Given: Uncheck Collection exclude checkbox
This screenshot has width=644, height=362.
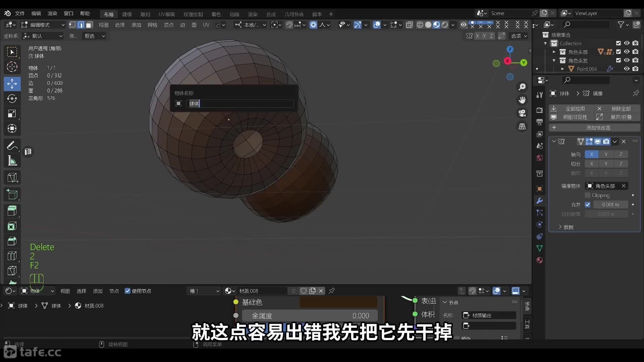Looking at the screenshot, I should tap(618, 43).
